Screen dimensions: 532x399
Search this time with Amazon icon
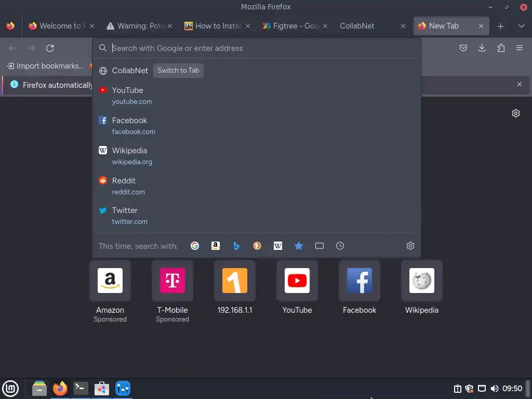(216, 246)
